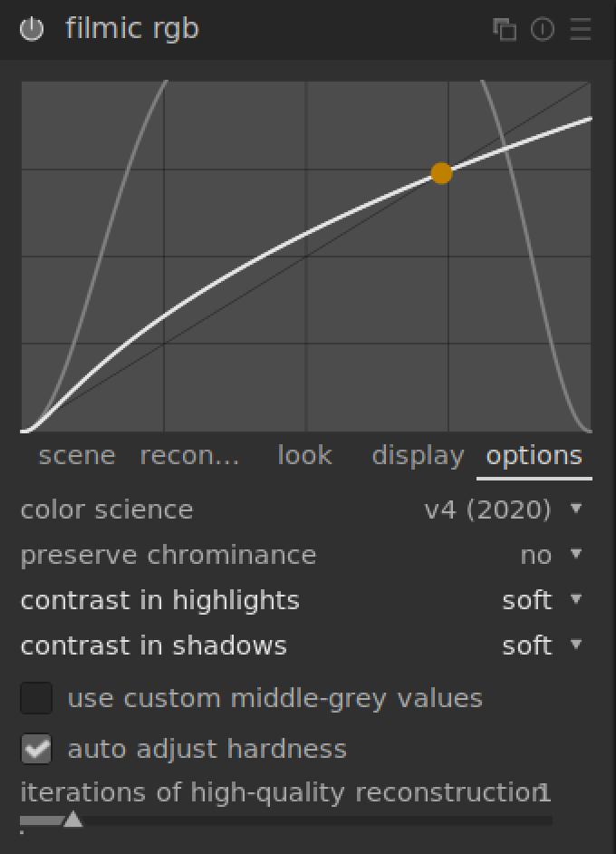Open the contrast in shadows dropdown

576,645
